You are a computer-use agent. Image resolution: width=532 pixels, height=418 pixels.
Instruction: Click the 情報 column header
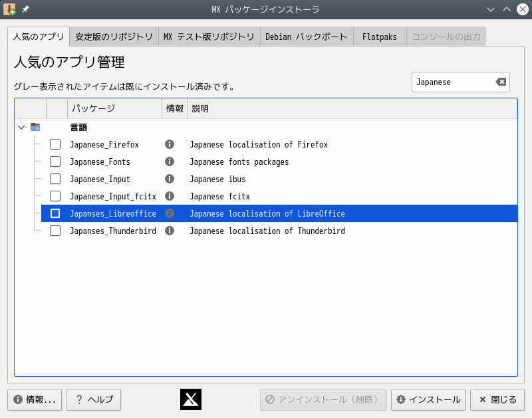coord(175,108)
